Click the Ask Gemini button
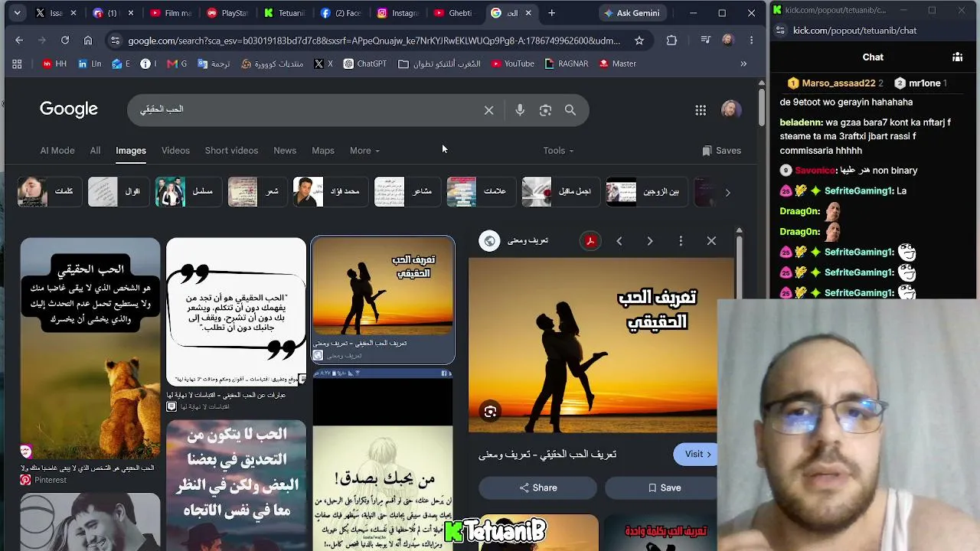This screenshot has height=551, width=980. click(x=632, y=13)
